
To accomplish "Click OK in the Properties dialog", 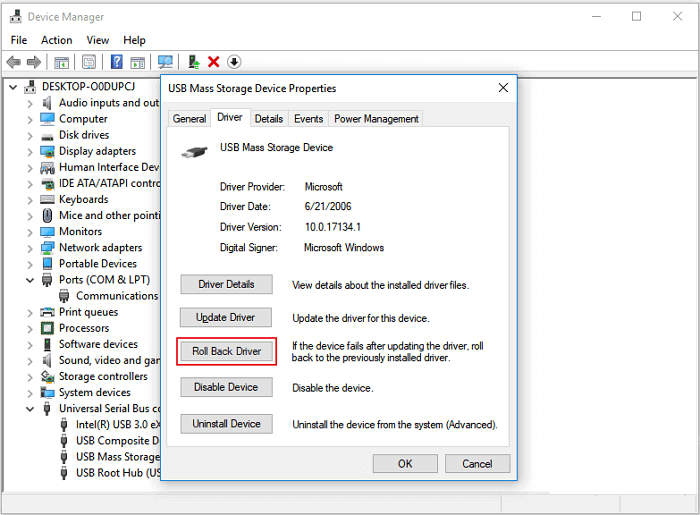I will (x=405, y=464).
